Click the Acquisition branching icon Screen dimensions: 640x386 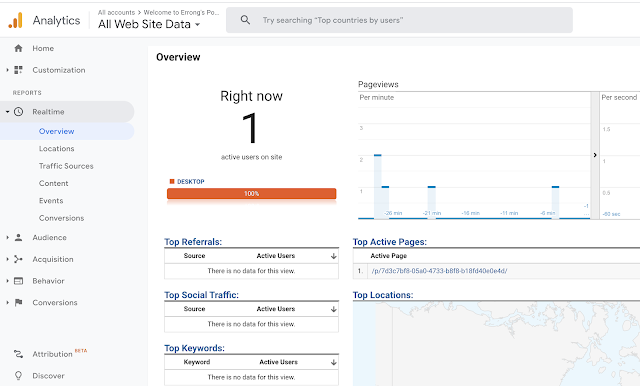18,259
